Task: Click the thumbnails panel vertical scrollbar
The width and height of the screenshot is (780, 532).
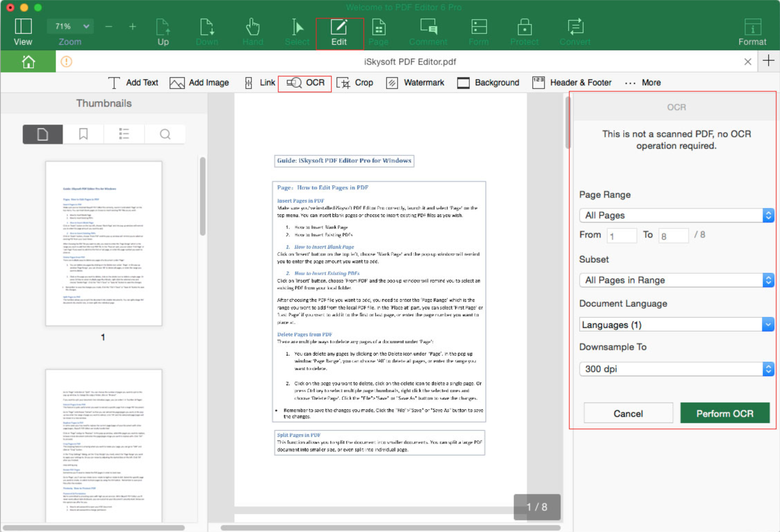Action: pos(203,196)
